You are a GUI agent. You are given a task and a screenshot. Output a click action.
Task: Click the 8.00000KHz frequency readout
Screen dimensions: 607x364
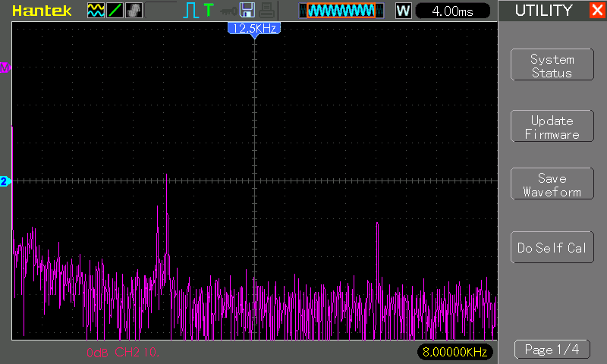[454, 352]
